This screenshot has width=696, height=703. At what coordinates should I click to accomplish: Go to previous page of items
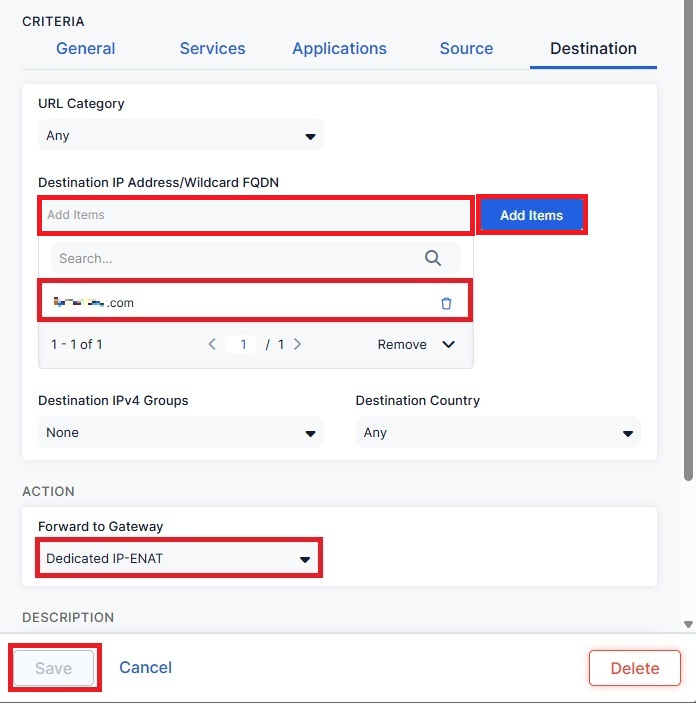(x=212, y=344)
